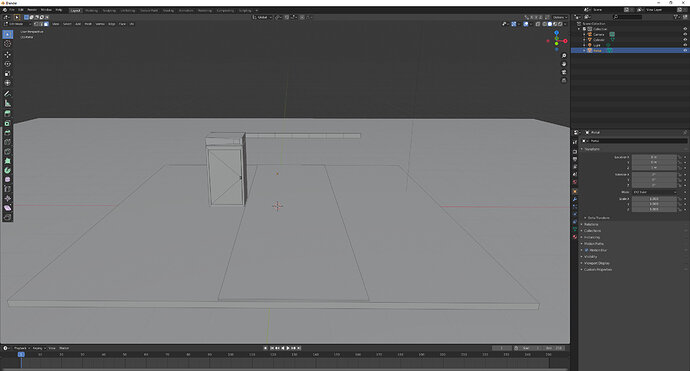Screen dimensions: 690x371
Task: Click the viewport zoom magnifier icon
Action: [564, 56]
